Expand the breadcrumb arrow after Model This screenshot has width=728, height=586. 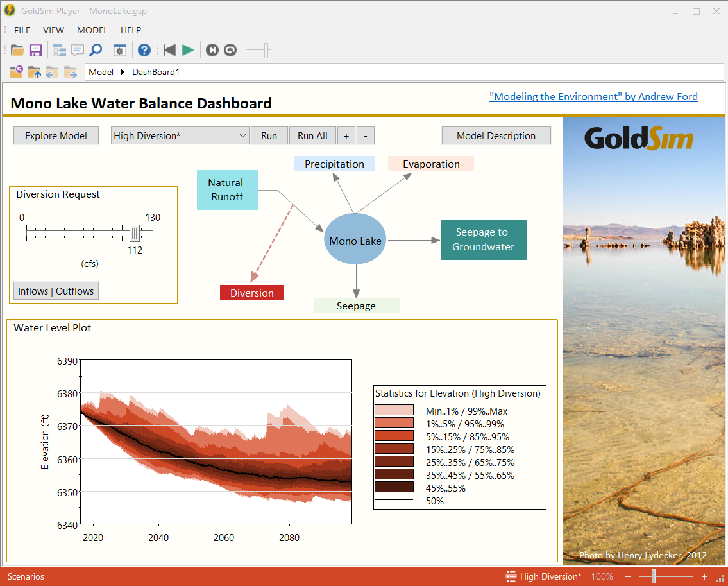pyautogui.click(x=123, y=72)
